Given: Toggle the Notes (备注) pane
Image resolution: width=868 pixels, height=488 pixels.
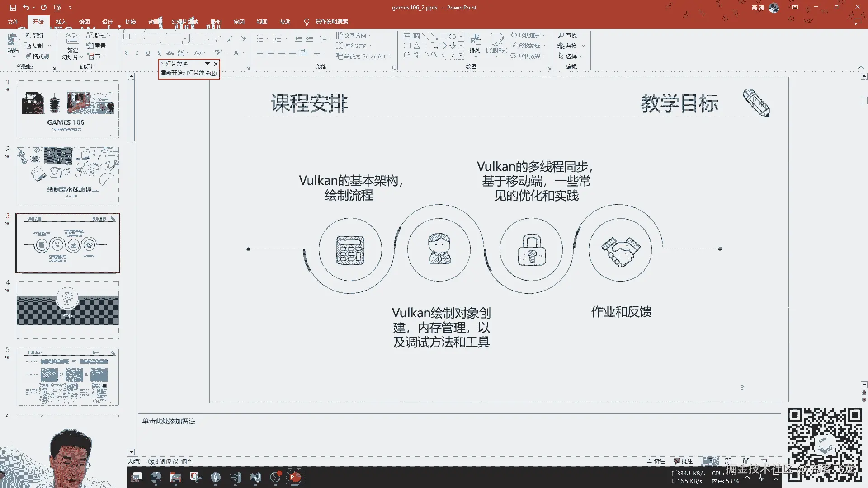Looking at the screenshot, I should pyautogui.click(x=656, y=461).
